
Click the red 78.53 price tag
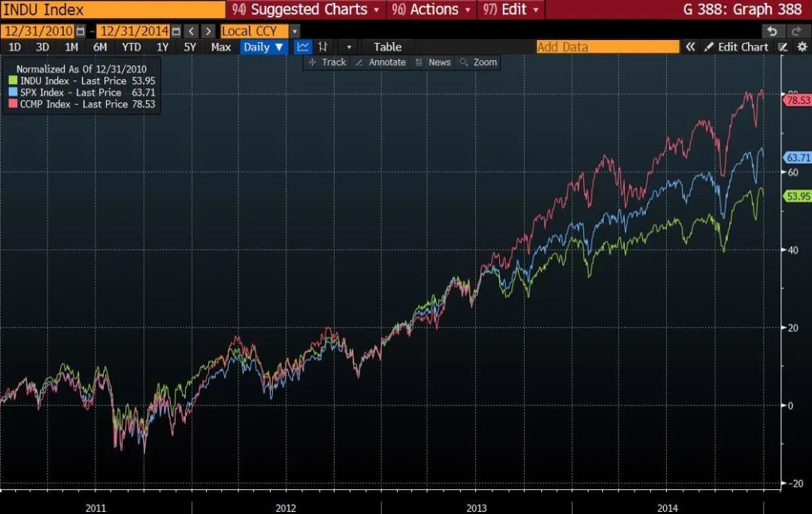pyautogui.click(x=797, y=100)
